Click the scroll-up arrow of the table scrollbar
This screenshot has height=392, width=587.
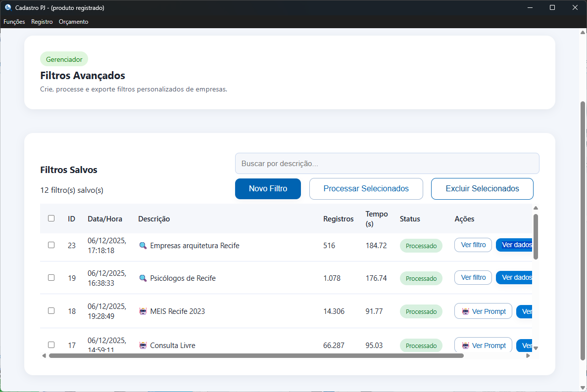pos(536,208)
